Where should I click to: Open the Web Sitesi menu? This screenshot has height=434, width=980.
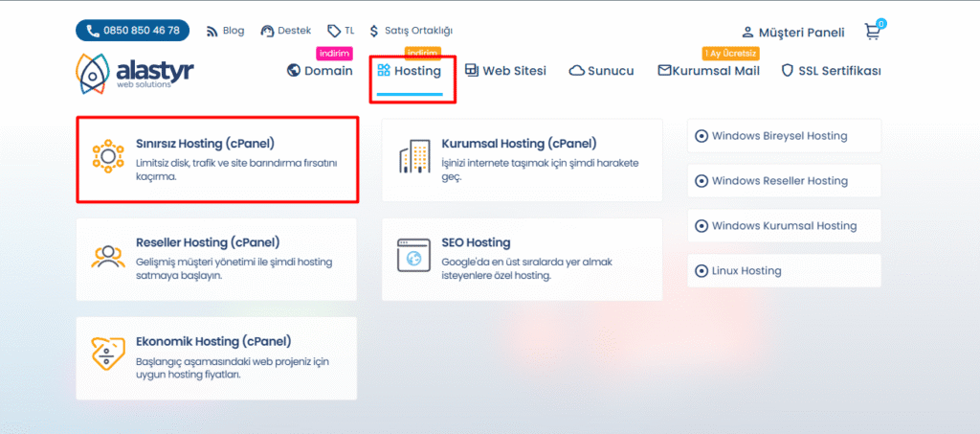coord(514,71)
